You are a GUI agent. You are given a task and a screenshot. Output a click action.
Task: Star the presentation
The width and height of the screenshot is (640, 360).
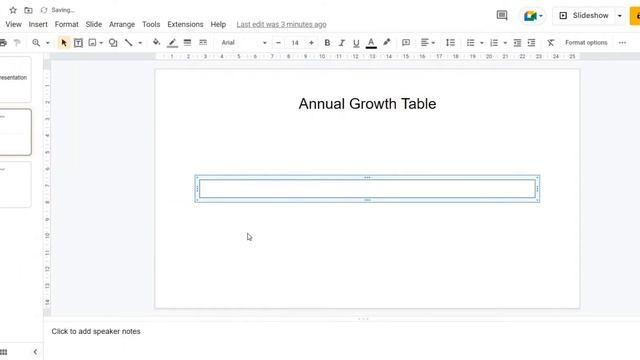13,10
